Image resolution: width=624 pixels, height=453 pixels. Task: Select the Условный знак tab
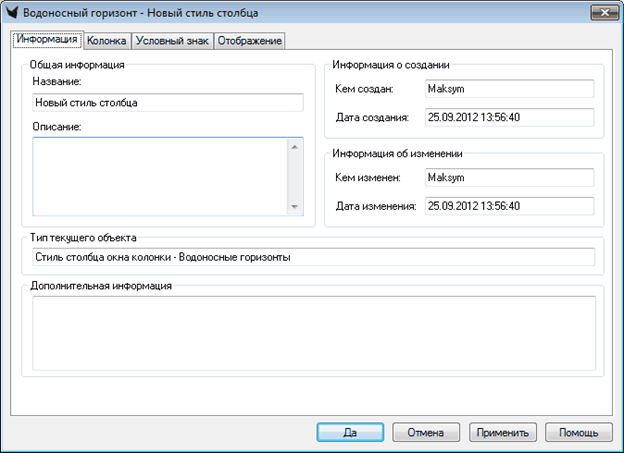coord(171,41)
